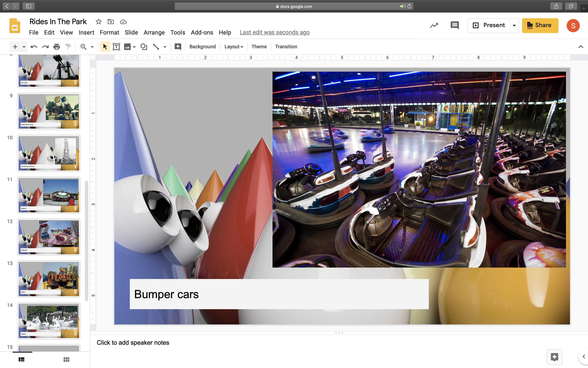This screenshot has width=588, height=368.
Task: Expand the line type dropdown arrow
Action: 165,47
